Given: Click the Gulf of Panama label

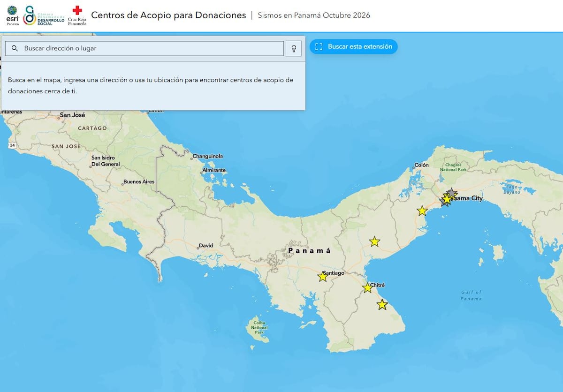Looking at the screenshot, I should point(471,295).
